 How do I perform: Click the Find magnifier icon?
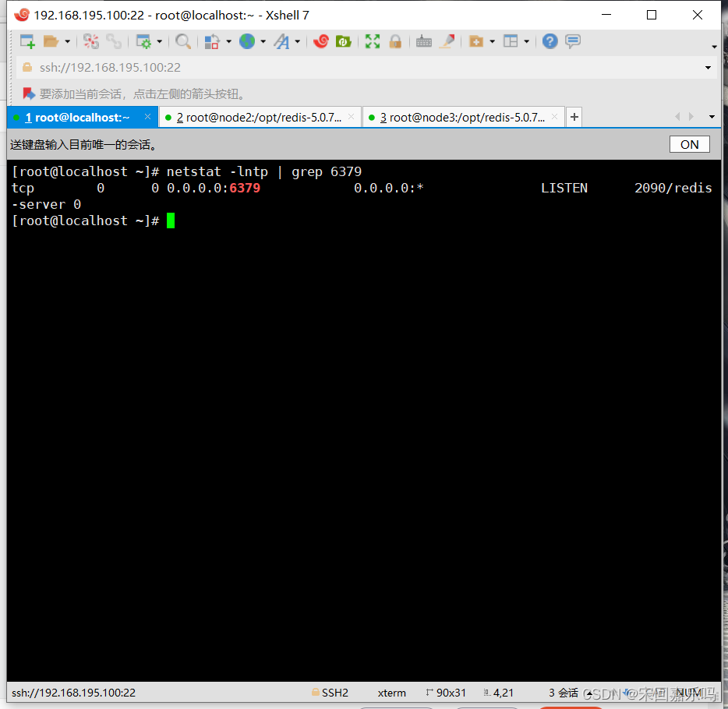point(183,42)
